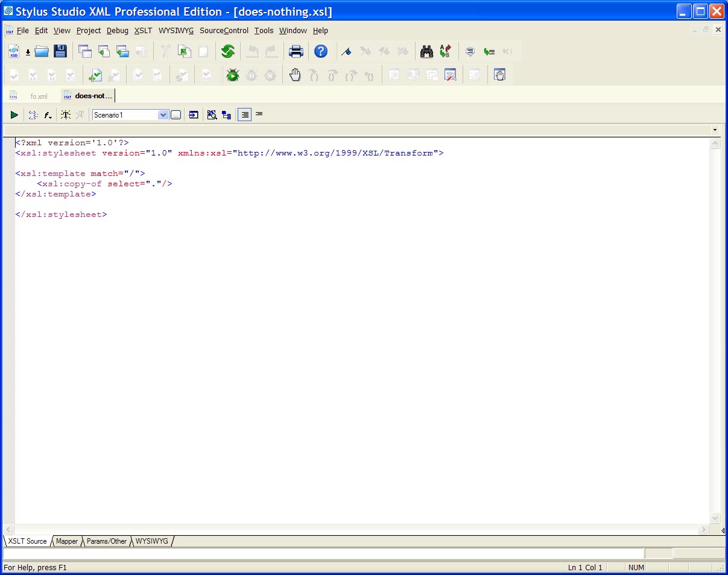The image size is (728, 575).
Task: Click the hand tool icon in the debug toolbar
Action: click(295, 75)
